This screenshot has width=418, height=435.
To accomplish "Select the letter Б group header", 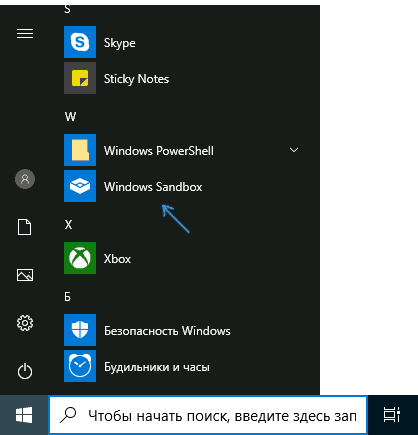I will (x=67, y=297).
